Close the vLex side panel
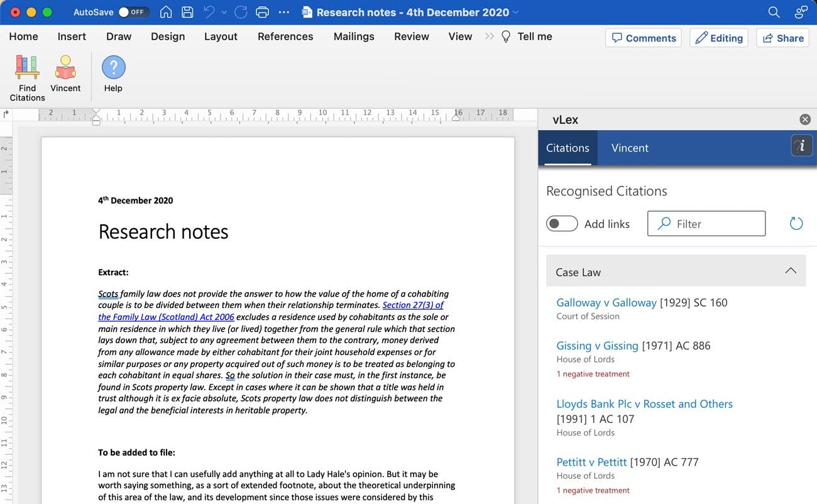 804,119
